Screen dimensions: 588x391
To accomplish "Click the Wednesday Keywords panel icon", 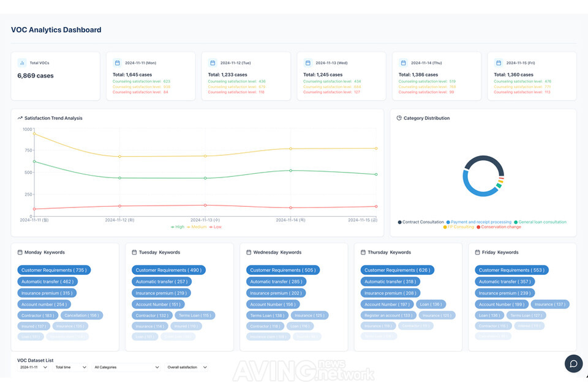I will point(249,252).
